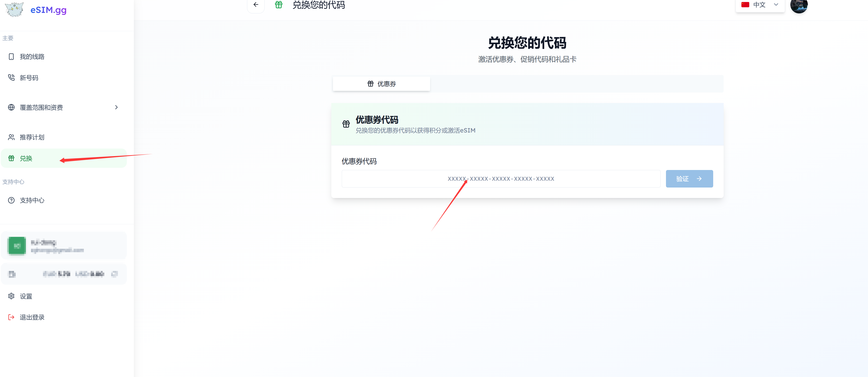Screen dimensions: 868x377
Task: Open 设置 settings page
Action: click(x=64, y=296)
